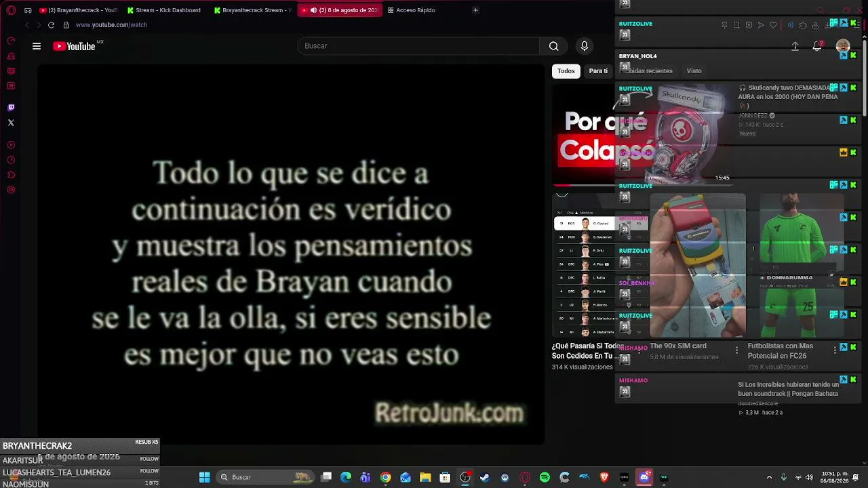
Task: Select the Todos filter chip
Action: pyautogui.click(x=566, y=71)
